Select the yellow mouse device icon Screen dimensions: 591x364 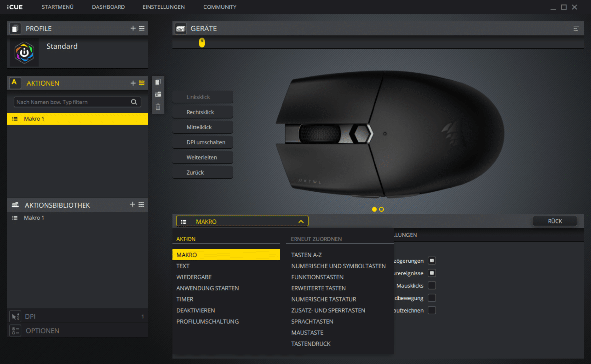[x=202, y=43]
